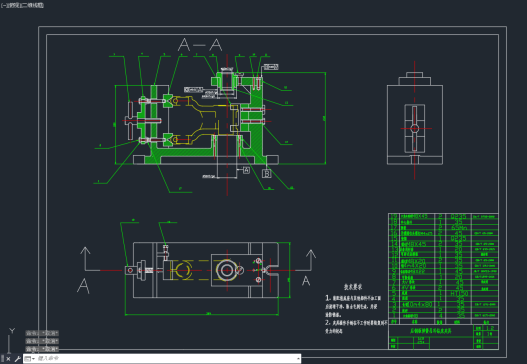Select the left section letter A
527x364 pixels.
(x=83, y=286)
